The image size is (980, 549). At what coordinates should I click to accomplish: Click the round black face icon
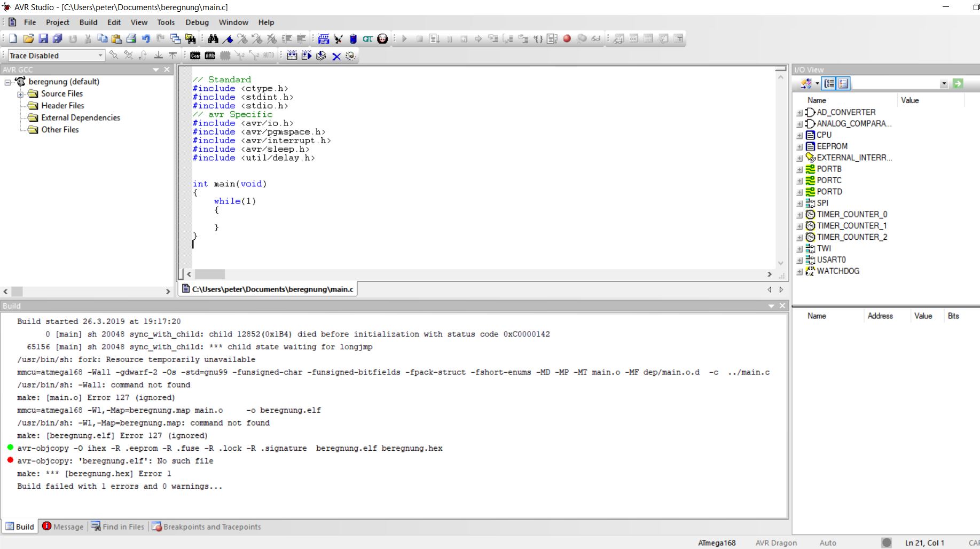point(382,38)
